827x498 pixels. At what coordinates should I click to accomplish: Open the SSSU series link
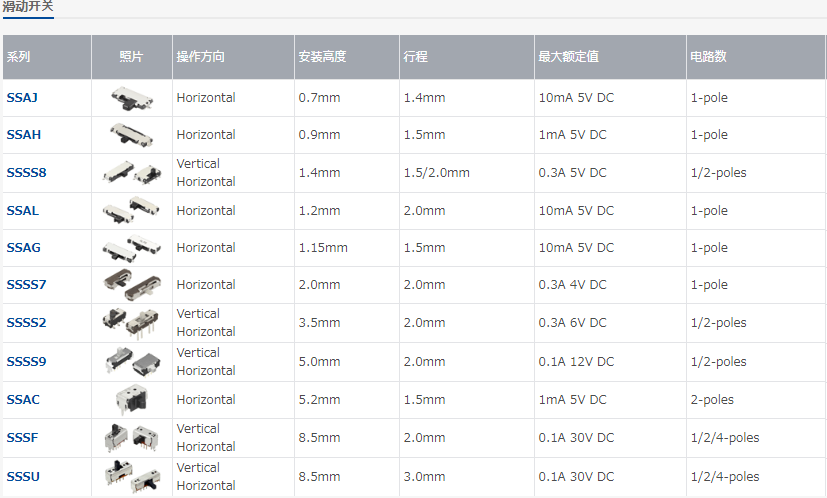click(x=23, y=477)
